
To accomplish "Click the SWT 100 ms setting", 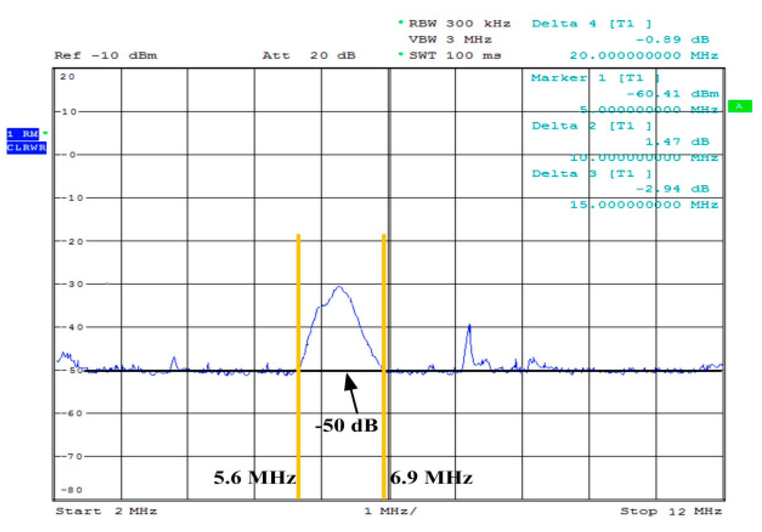I will (455, 55).
